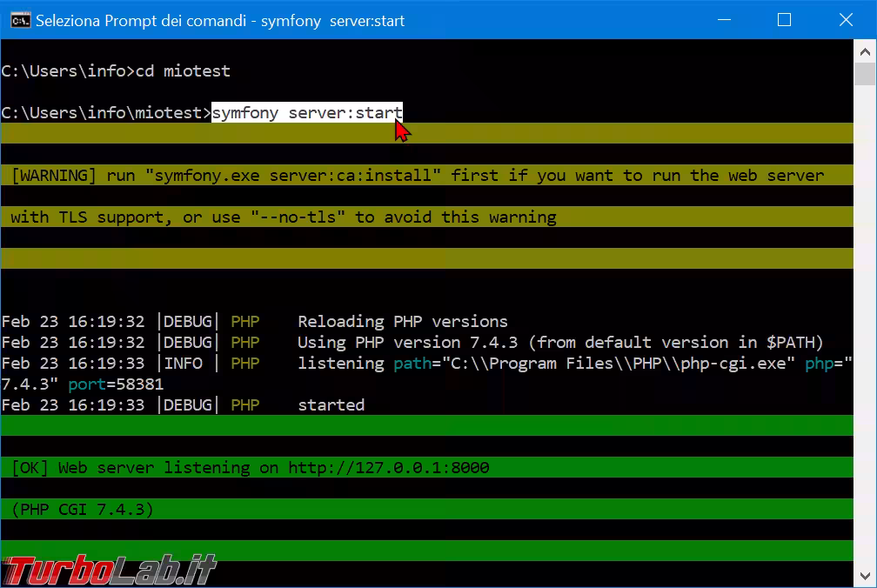Image resolution: width=877 pixels, height=588 pixels.
Task: Maximize the Command Prompt window
Action: [x=784, y=20]
